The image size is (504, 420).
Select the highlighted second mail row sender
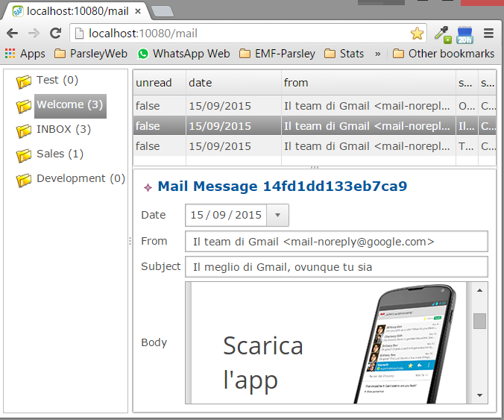click(x=368, y=126)
